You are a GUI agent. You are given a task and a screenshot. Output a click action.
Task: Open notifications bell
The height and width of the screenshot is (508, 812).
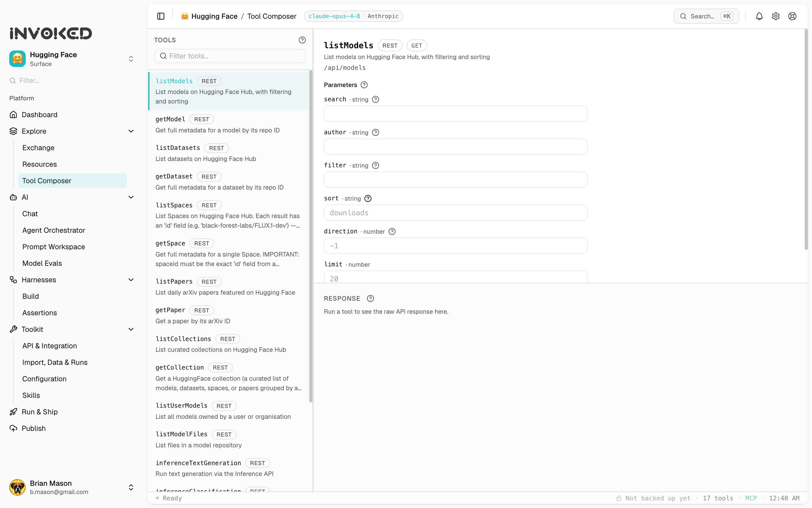pyautogui.click(x=759, y=16)
